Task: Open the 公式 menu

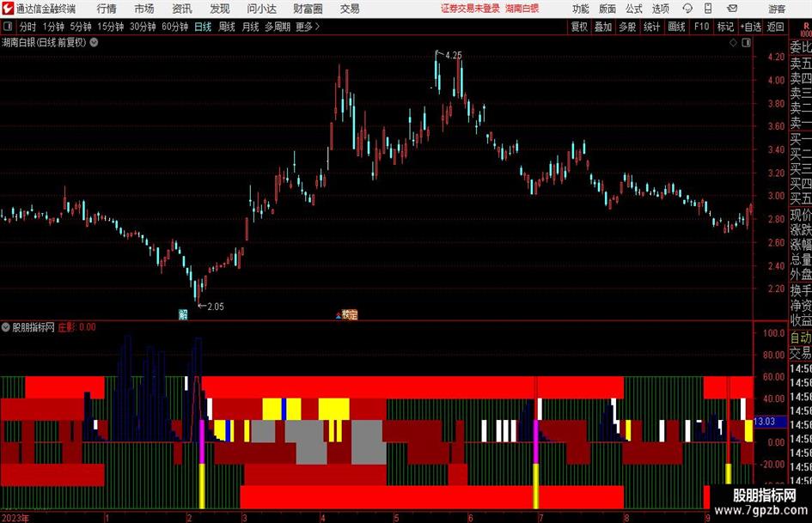Action: pyautogui.click(x=634, y=9)
